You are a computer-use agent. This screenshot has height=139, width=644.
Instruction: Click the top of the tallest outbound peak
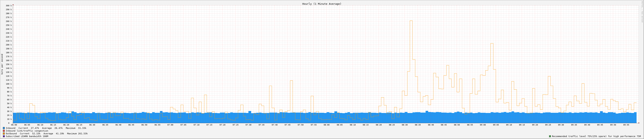[x=411, y=21]
